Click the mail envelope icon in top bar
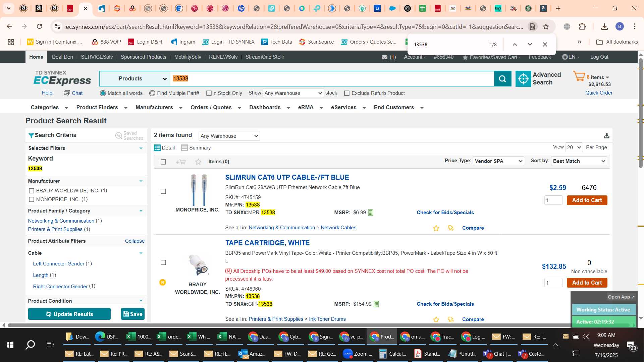The image size is (644, 362). click(x=384, y=57)
